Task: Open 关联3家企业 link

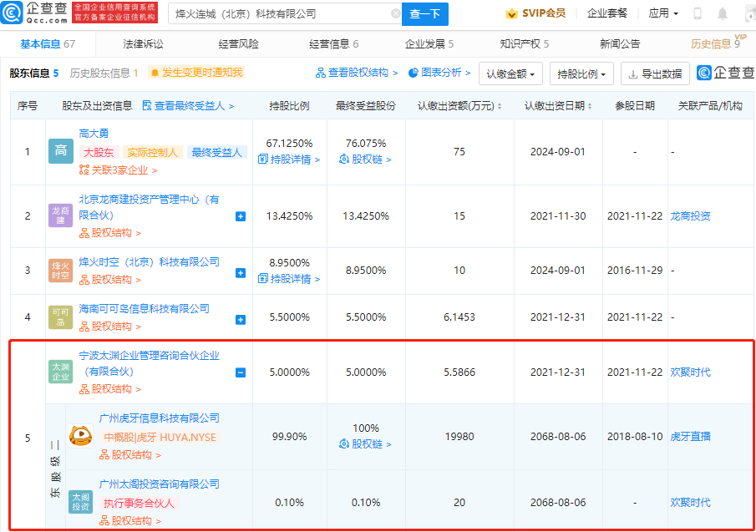Action: click(x=118, y=170)
